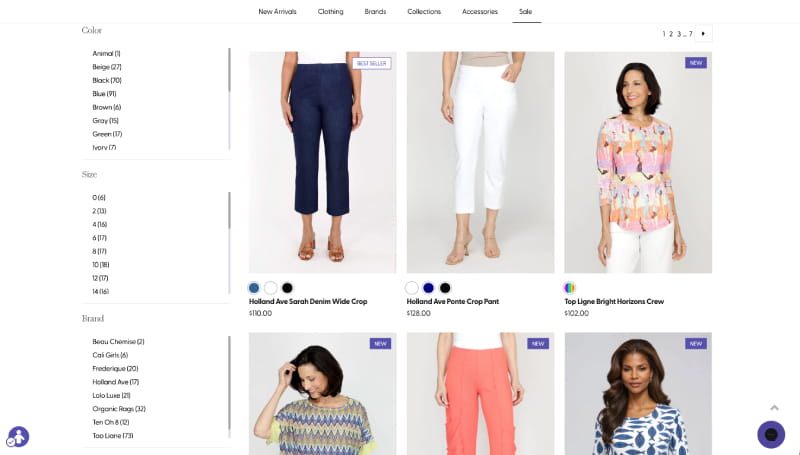Screen dimensions: 800x455
Task: Select the white swatch for Ponte Crop Pant
Action: pyautogui.click(x=412, y=288)
